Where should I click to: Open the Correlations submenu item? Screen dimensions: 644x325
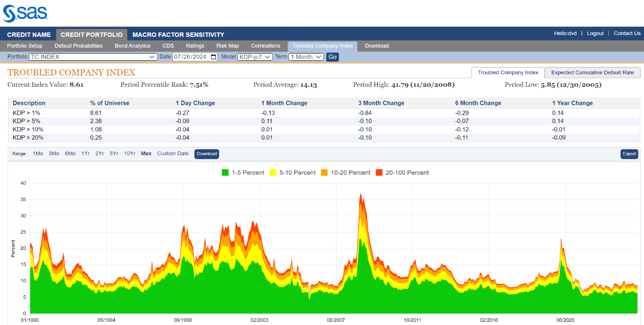[x=266, y=46]
